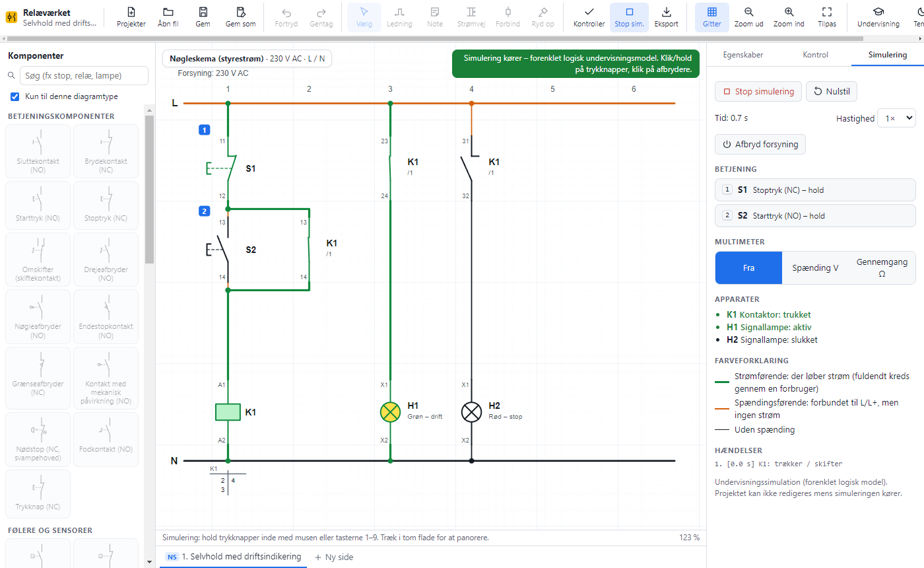
Task: Click the S1 stop pushbutton in the diagram
Action: [222, 168]
